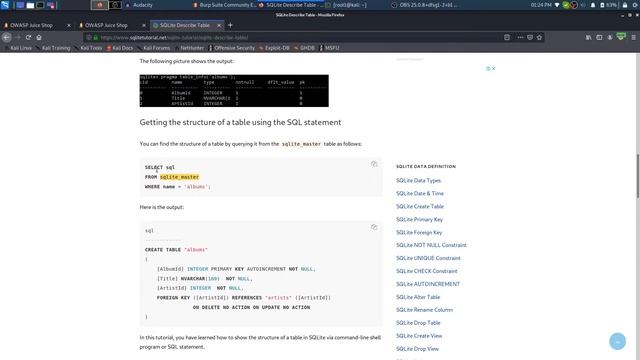
Task: Switch to the OBS taskbar window
Action: coord(424,5)
